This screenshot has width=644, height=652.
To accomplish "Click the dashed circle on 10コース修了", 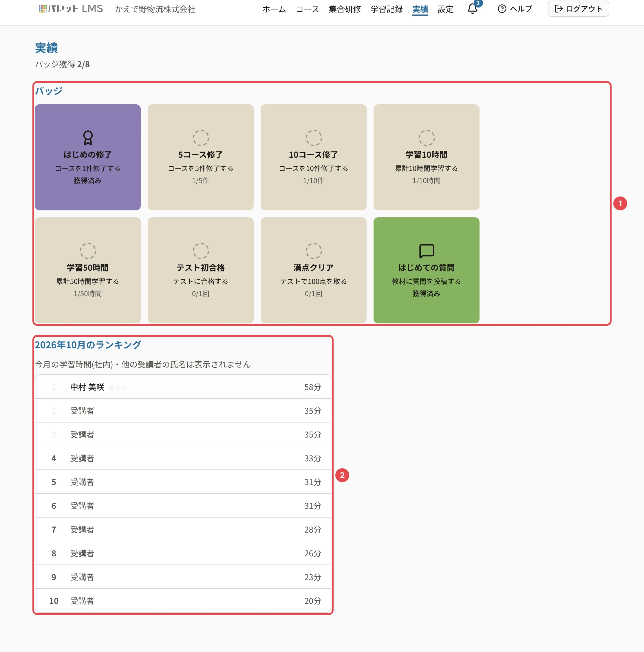I will pyautogui.click(x=314, y=138).
